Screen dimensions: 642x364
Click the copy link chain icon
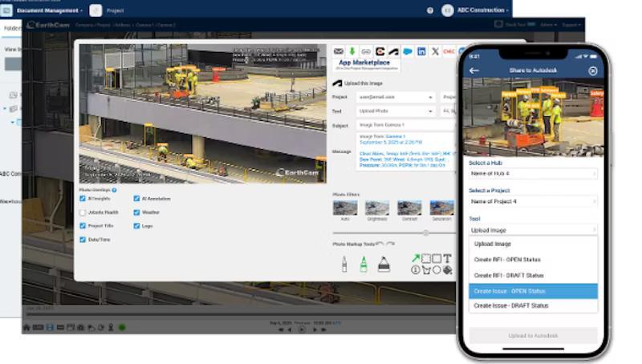click(366, 51)
